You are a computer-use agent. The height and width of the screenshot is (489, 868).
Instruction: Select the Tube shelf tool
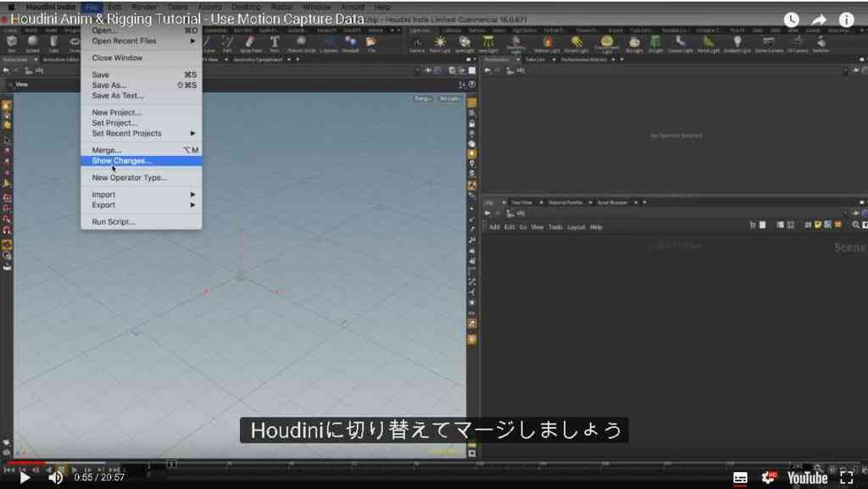(x=53, y=43)
